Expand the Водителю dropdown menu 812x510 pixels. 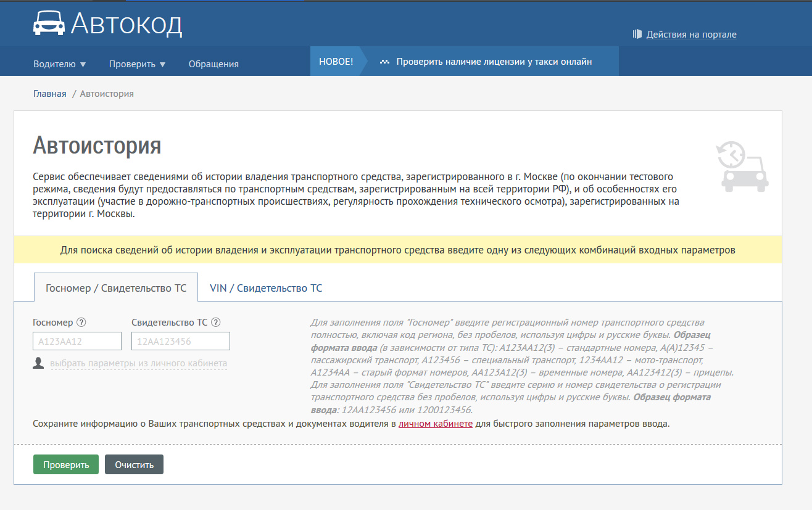click(60, 64)
